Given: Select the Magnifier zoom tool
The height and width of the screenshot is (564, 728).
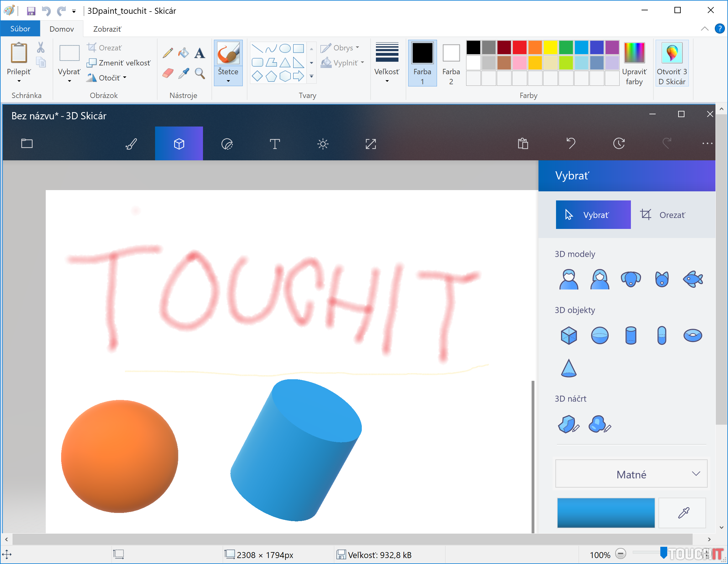Looking at the screenshot, I should click(x=200, y=73).
